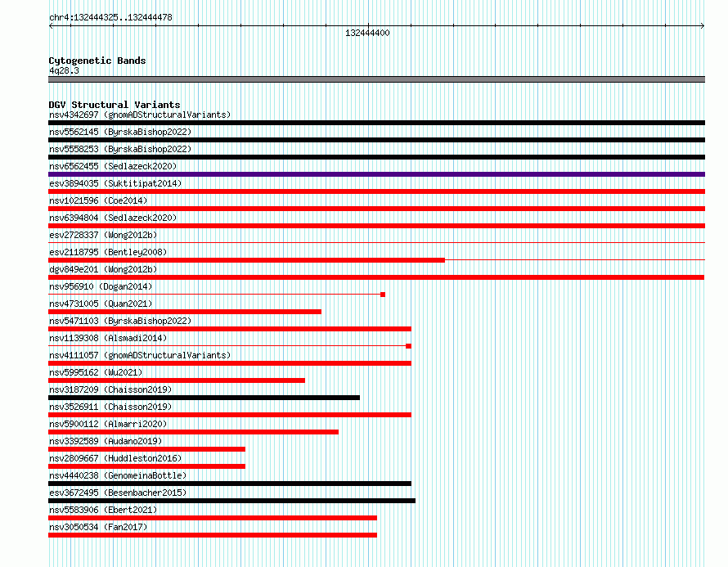Click the thick red segment under esv2118795
Viewport: 728px width, 567px height.
pos(246,260)
